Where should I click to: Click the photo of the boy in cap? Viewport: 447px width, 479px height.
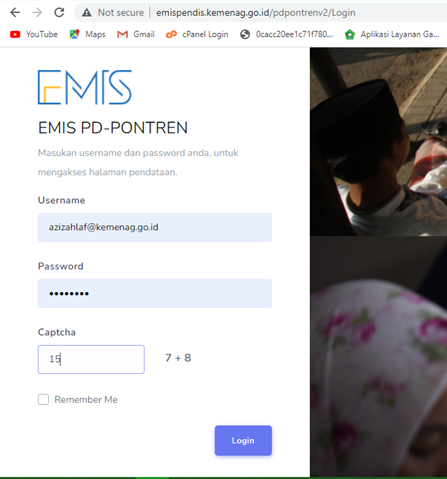pos(378,142)
